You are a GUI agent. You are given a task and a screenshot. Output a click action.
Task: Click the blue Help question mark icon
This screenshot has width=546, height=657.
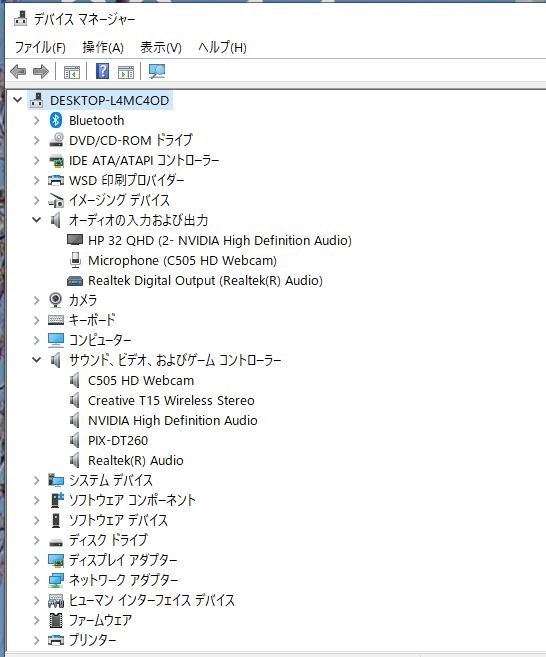pos(102,71)
